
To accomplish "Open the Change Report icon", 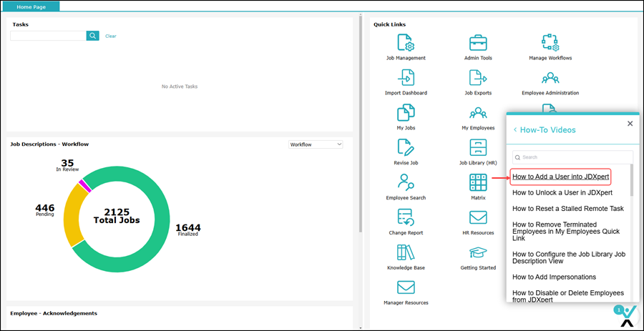I will (406, 217).
